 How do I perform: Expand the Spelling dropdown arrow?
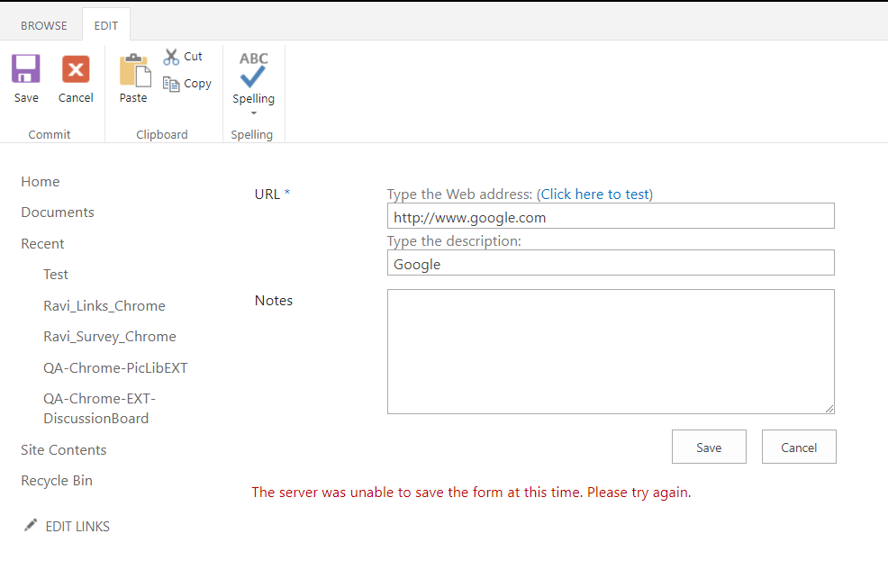pos(254,113)
